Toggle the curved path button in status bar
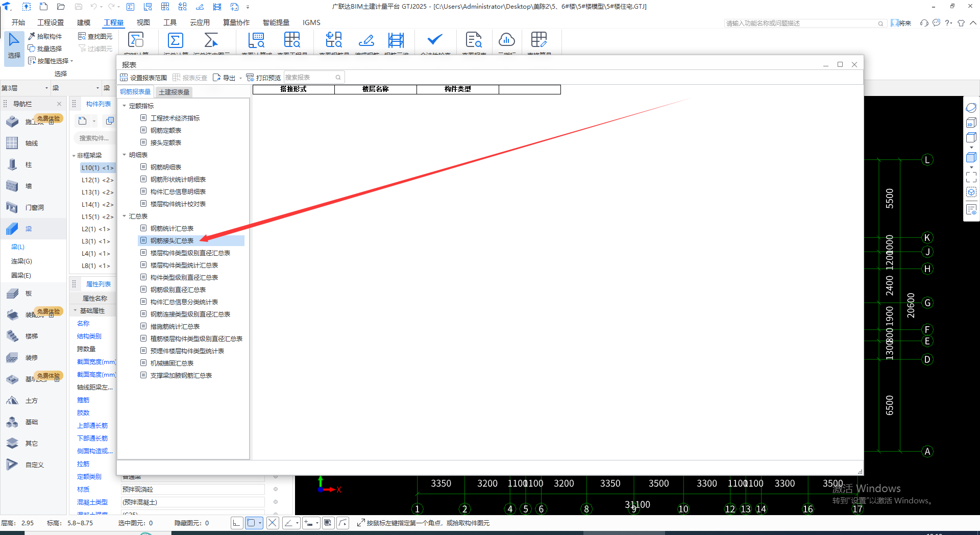The image size is (980, 535). 343,523
